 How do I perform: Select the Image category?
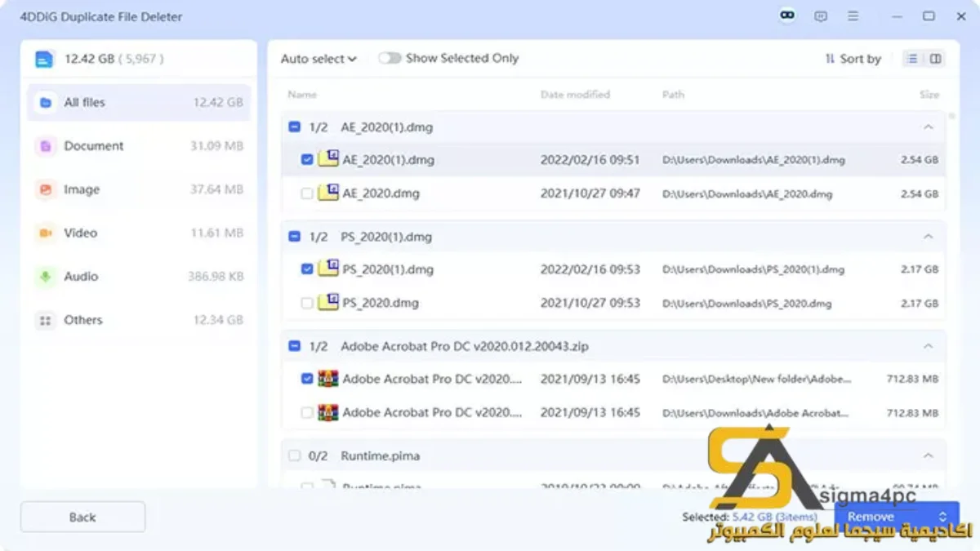(x=139, y=189)
